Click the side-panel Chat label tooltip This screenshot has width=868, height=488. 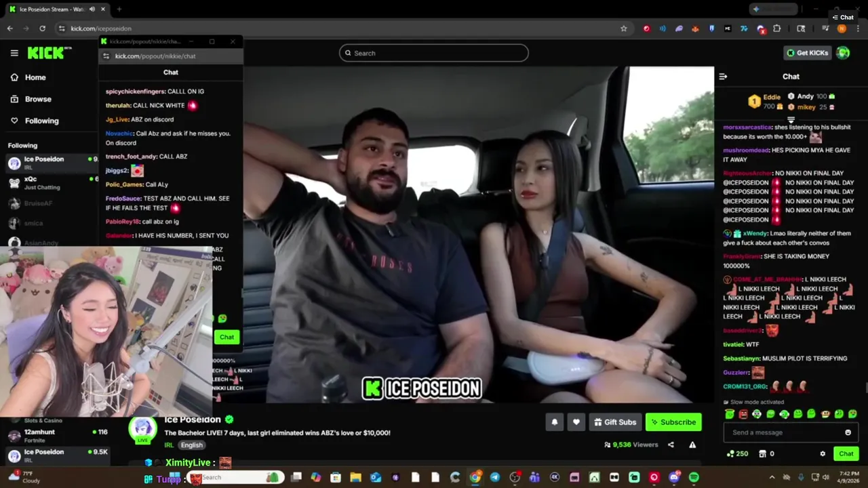843,17
